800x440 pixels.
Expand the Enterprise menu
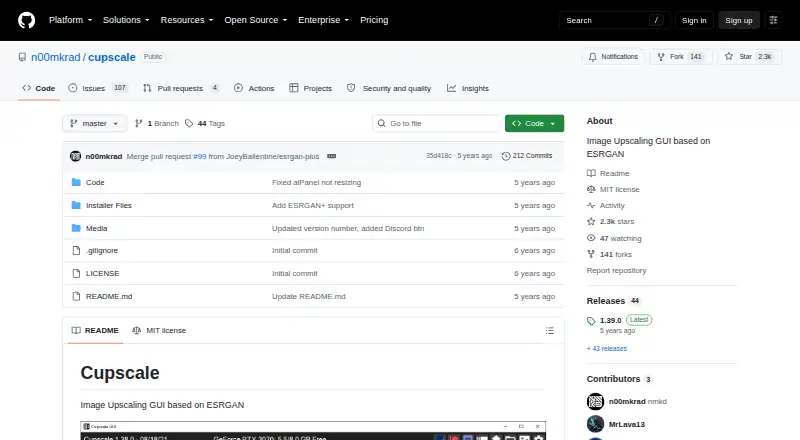click(323, 20)
